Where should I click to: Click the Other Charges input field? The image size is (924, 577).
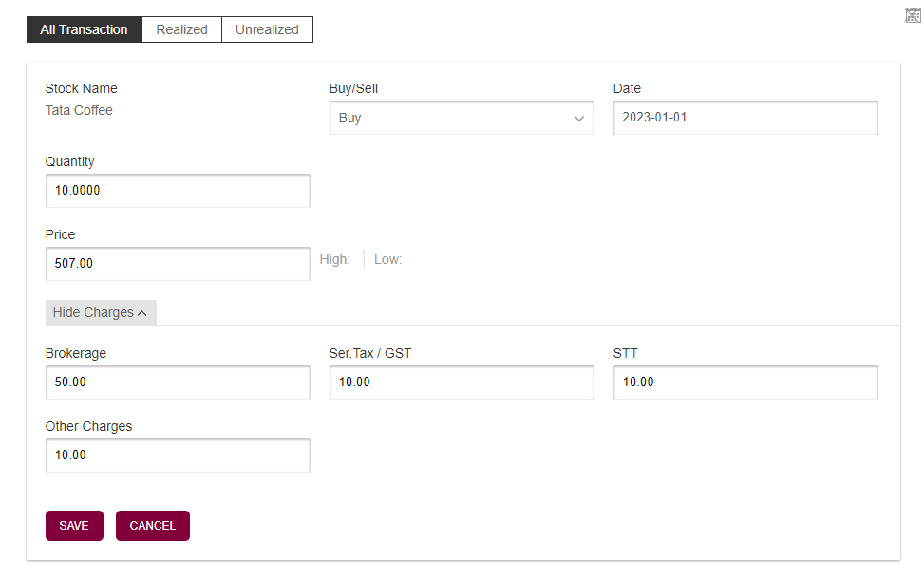[178, 456]
